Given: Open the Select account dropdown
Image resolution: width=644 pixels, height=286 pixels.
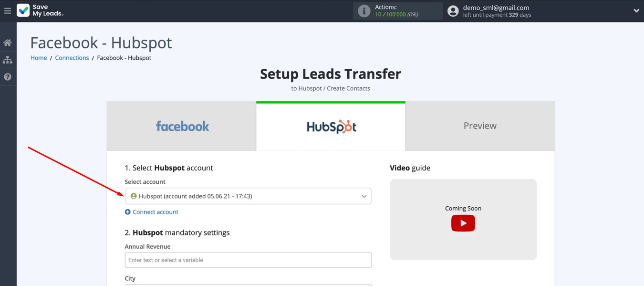Looking at the screenshot, I should tap(248, 196).
